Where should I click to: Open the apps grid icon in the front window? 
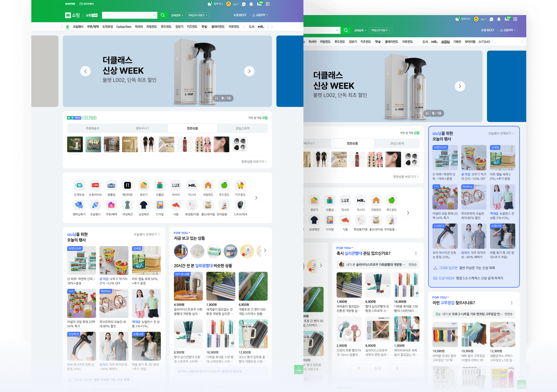(x=268, y=4)
